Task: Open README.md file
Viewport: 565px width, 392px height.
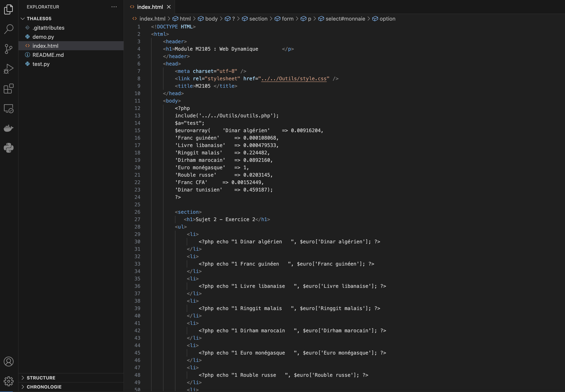Action: pos(48,55)
